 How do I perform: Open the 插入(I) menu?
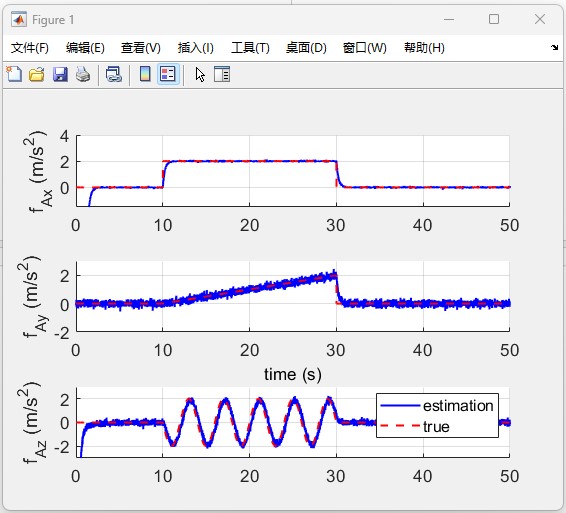click(196, 48)
